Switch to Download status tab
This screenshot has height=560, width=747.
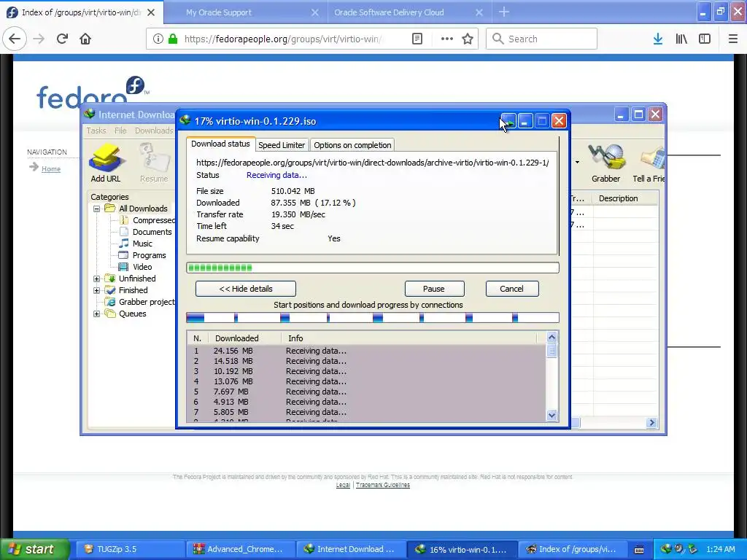220,144
